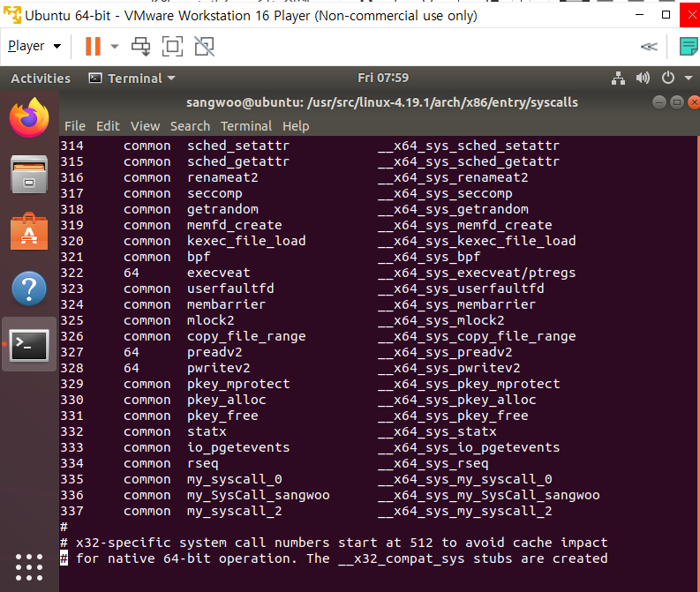
Task: Expand the system menu arrow
Action: 689,78
